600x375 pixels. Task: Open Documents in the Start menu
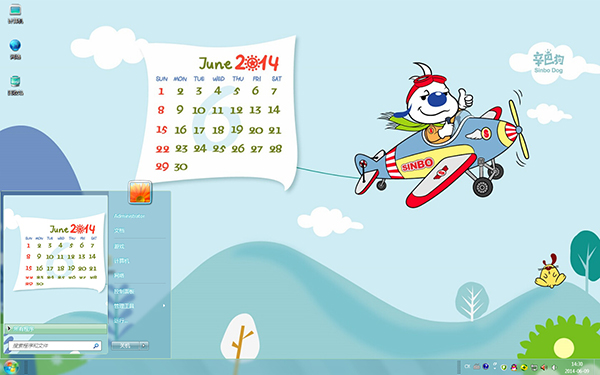coord(119,230)
